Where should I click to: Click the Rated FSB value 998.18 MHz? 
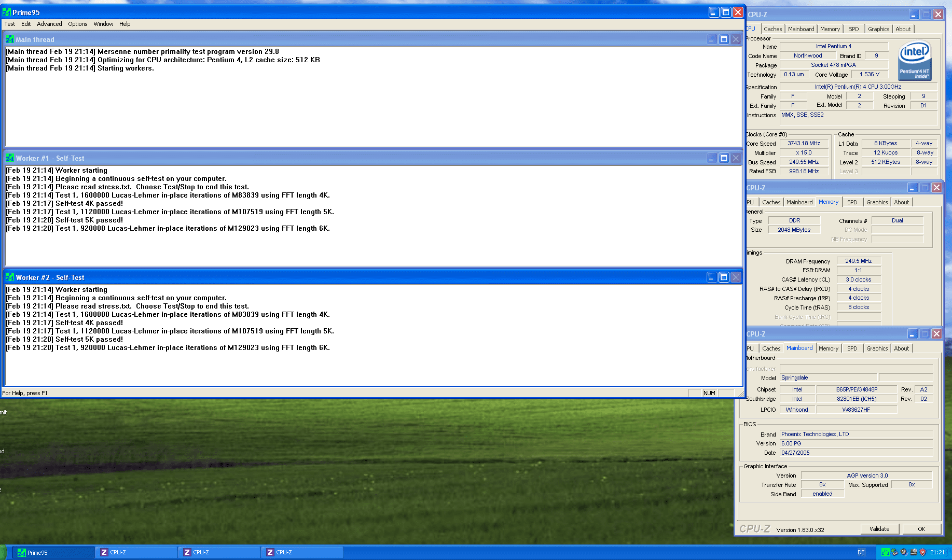point(804,172)
